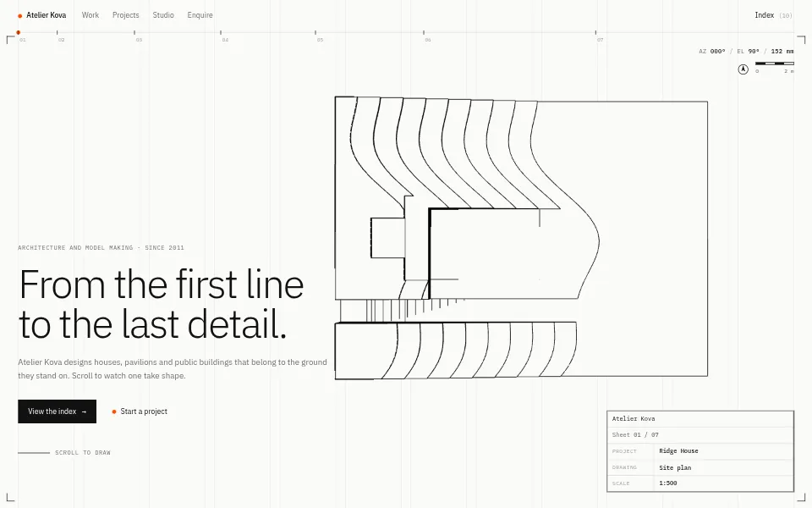This screenshot has width=812, height=508.
Task: Click the 0 to 2 m scale bar
Action: click(774, 67)
